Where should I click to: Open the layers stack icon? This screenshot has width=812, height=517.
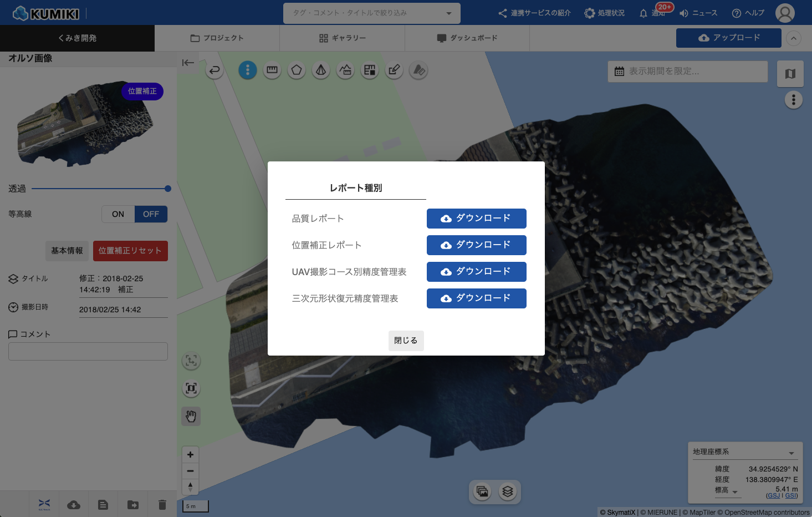507,491
